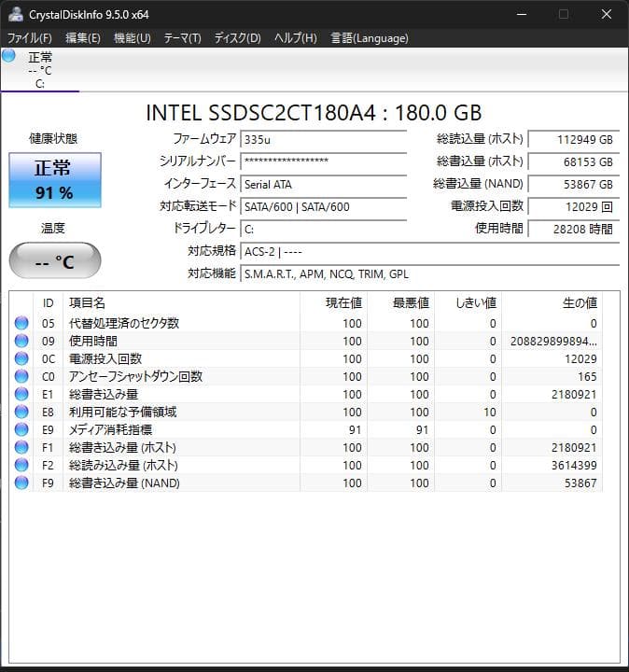Click the drive title INTEL SSDSC2CT180A4 : 180.0 GB

point(314,113)
